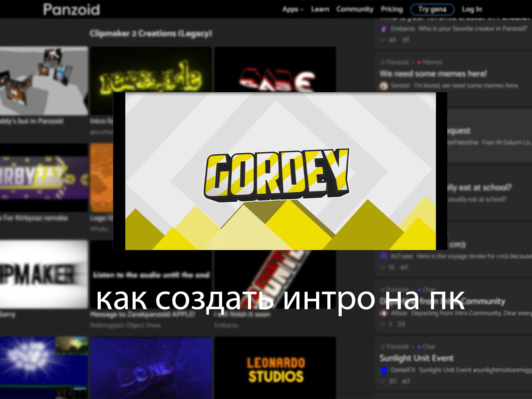Click the Try gen4 button
The width and height of the screenshot is (532, 399).
click(x=432, y=9)
